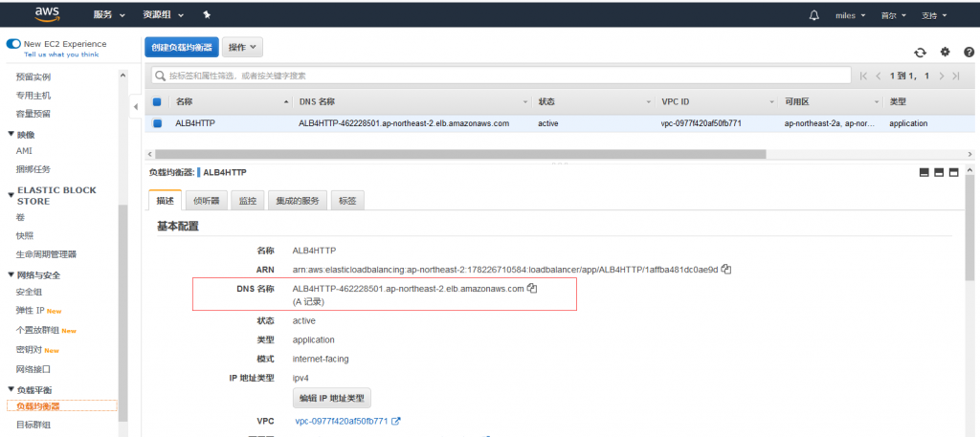The image size is (980, 437).
Task: Open the help question mark icon
Action: [x=969, y=53]
